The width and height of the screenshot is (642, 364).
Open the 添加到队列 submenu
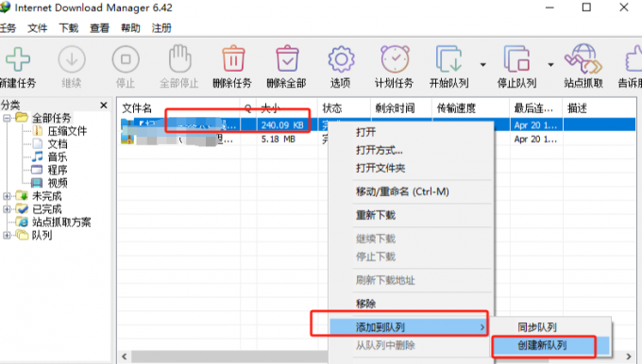408,327
